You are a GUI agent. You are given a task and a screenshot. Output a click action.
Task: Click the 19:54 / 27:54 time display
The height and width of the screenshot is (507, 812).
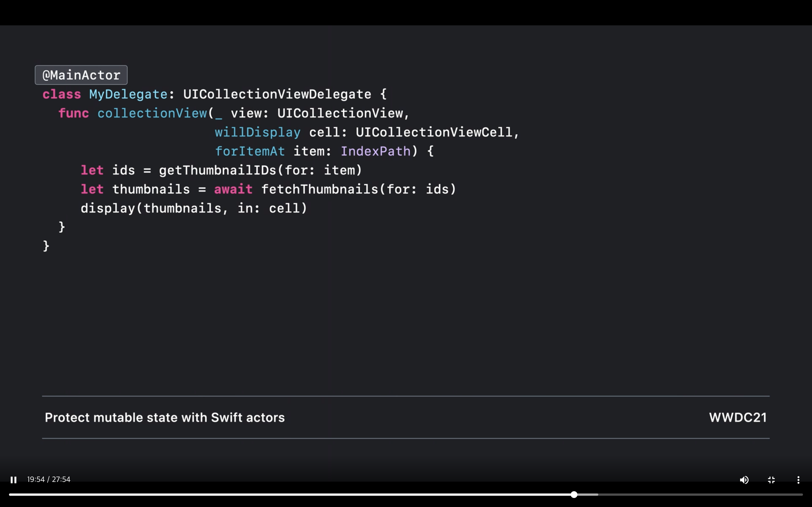pyautogui.click(x=49, y=479)
